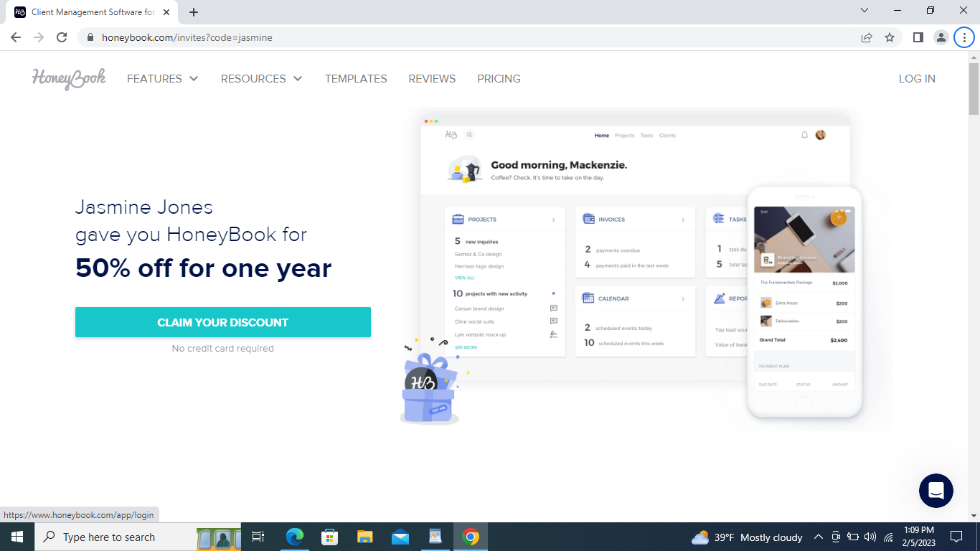The width and height of the screenshot is (980, 551).
Task: Open the Chrome profile avatar icon
Action: pyautogui.click(x=941, y=37)
